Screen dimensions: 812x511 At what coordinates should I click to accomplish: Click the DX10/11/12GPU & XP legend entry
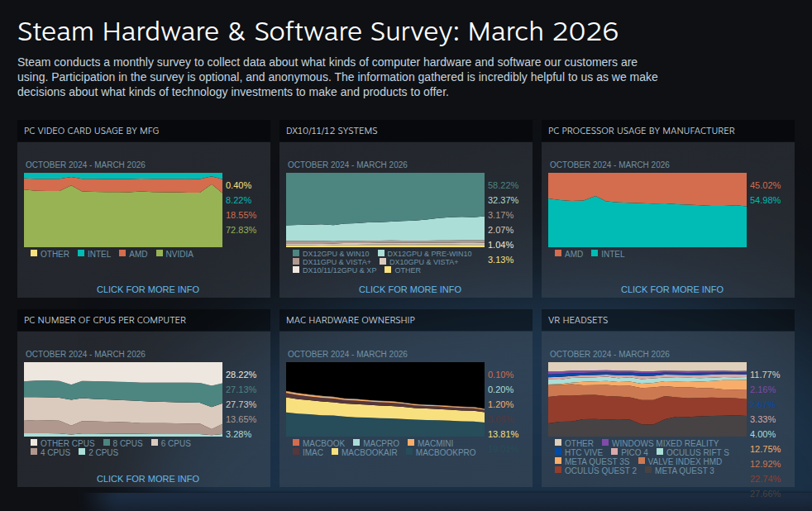[335, 270]
